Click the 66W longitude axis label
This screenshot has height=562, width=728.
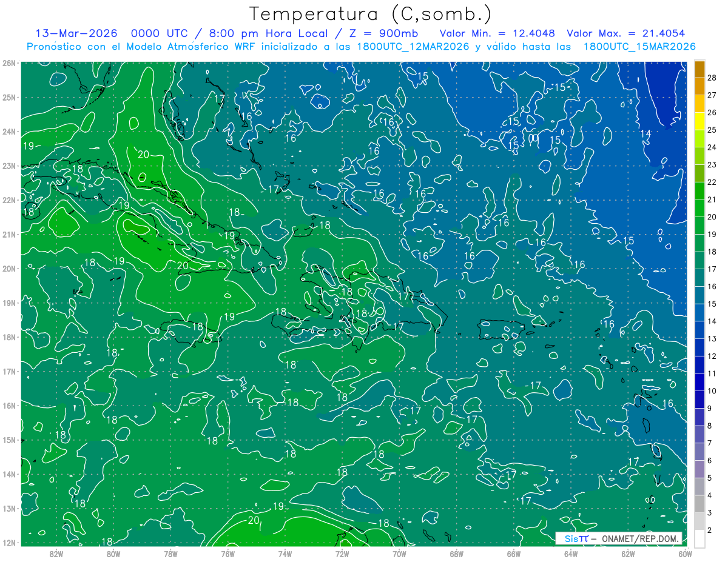(x=513, y=554)
